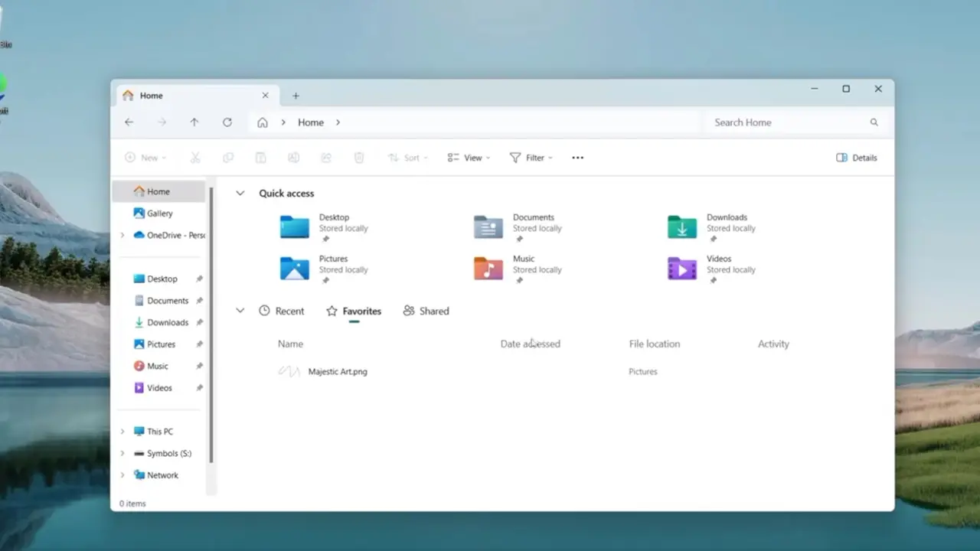Image resolution: width=980 pixels, height=551 pixels.
Task: Open the View dropdown menu
Action: click(x=469, y=158)
